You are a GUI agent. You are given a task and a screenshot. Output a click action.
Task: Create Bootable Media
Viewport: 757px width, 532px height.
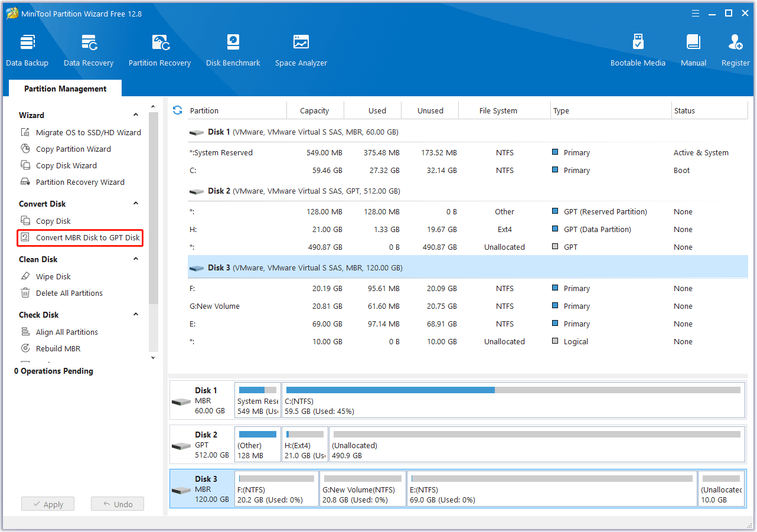(x=638, y=51)
